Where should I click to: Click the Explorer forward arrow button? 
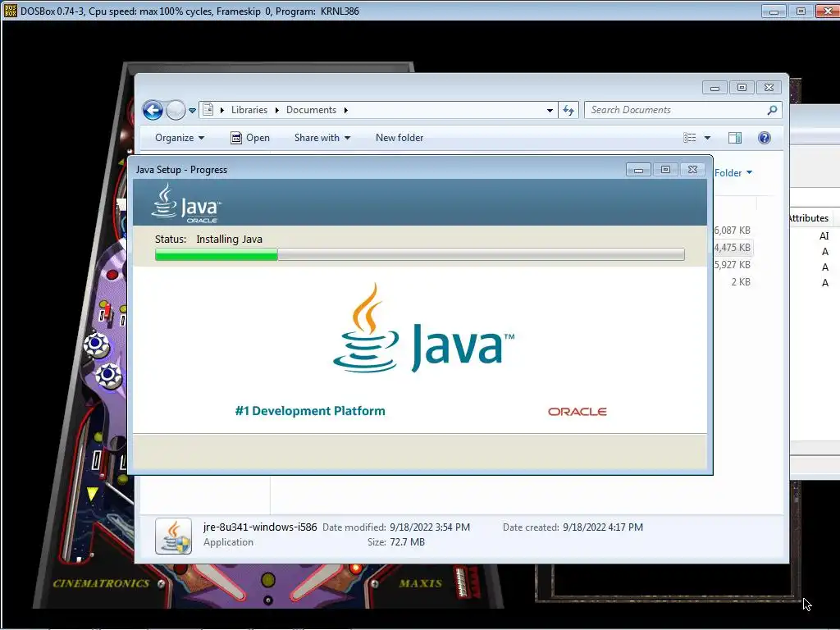tap(176, 111)
